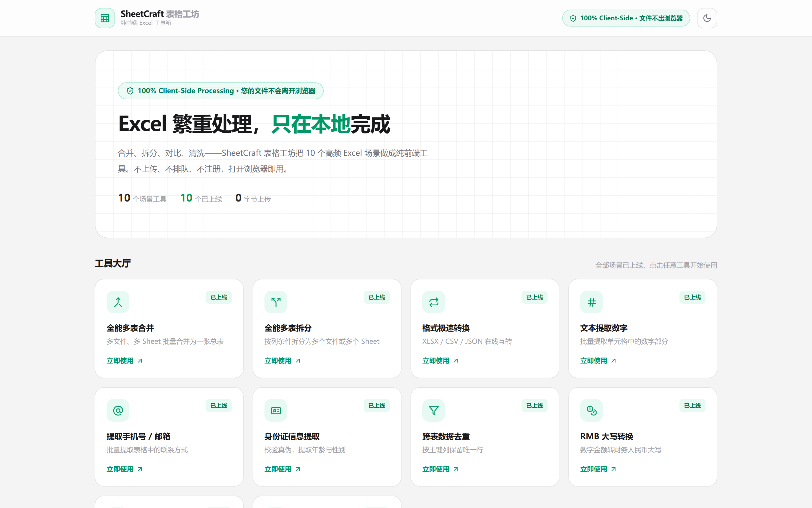This screenshot has width=812, height=508.
Task: Click the 纯前端 Excel 工具箱 subtitle
Action: point(146,23)
